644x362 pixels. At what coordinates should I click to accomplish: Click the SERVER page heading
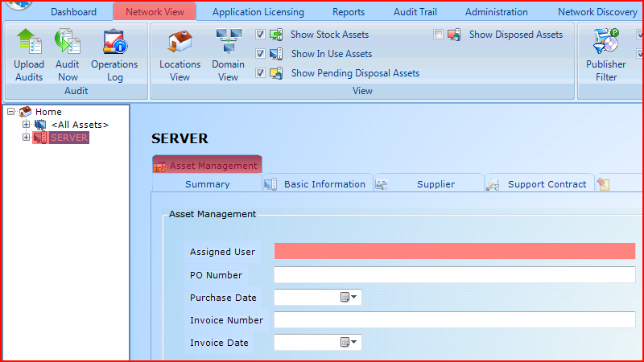coord(180,138)
